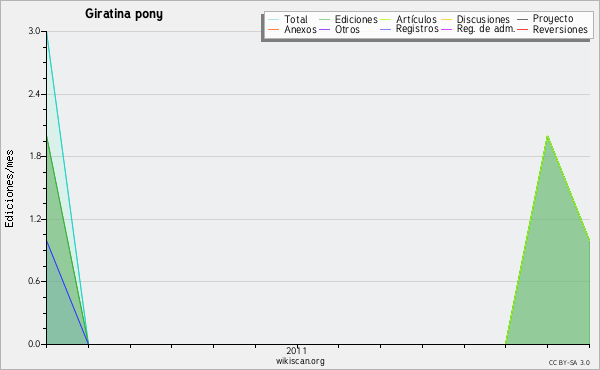Click the Total legend label
Image resolution: width=600 pixels, height=370 pixels.
[x=296, y=19]
